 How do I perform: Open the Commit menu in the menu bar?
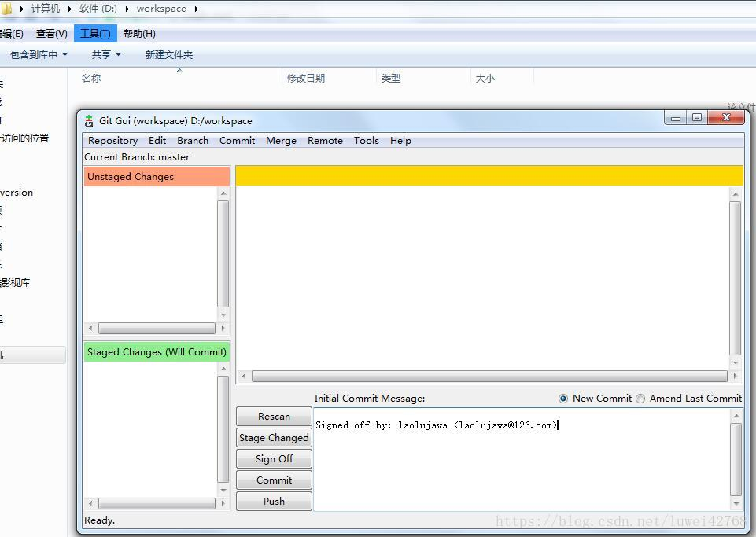237,140
